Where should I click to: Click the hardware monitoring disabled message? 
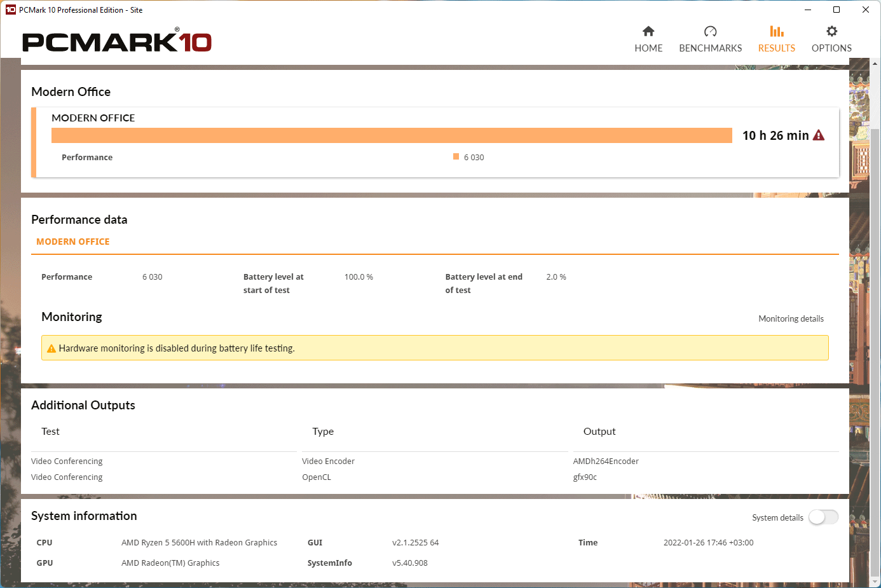pos(177,348)
